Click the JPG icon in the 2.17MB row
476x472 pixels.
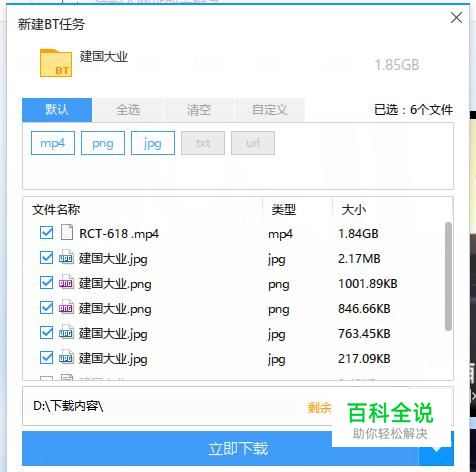pyautogui.click(x=66, y=257)
